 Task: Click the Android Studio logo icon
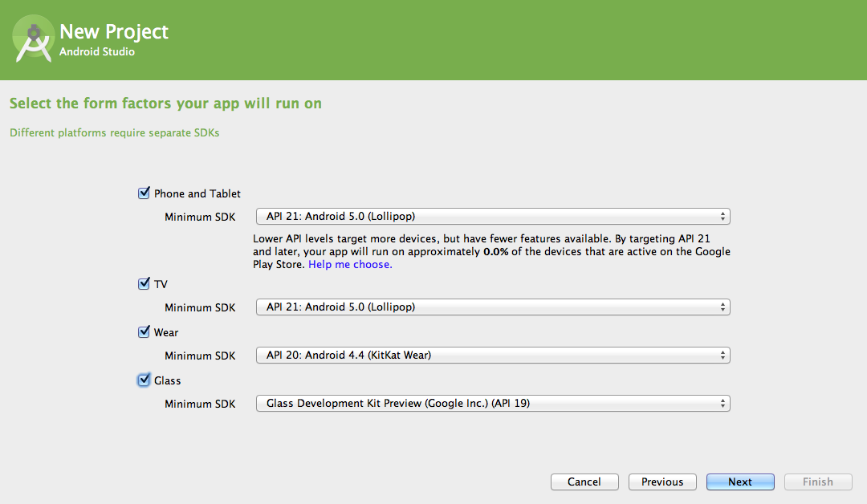34,40
